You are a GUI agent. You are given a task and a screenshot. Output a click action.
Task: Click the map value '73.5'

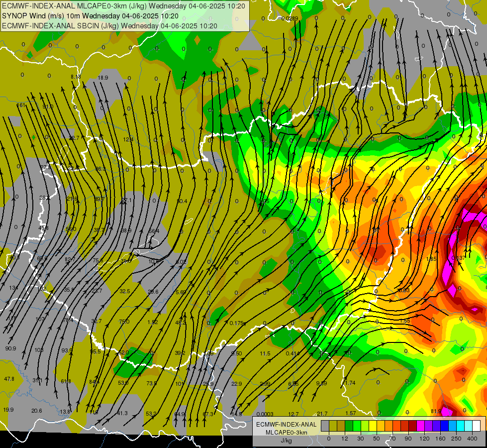tap(152, 383)
